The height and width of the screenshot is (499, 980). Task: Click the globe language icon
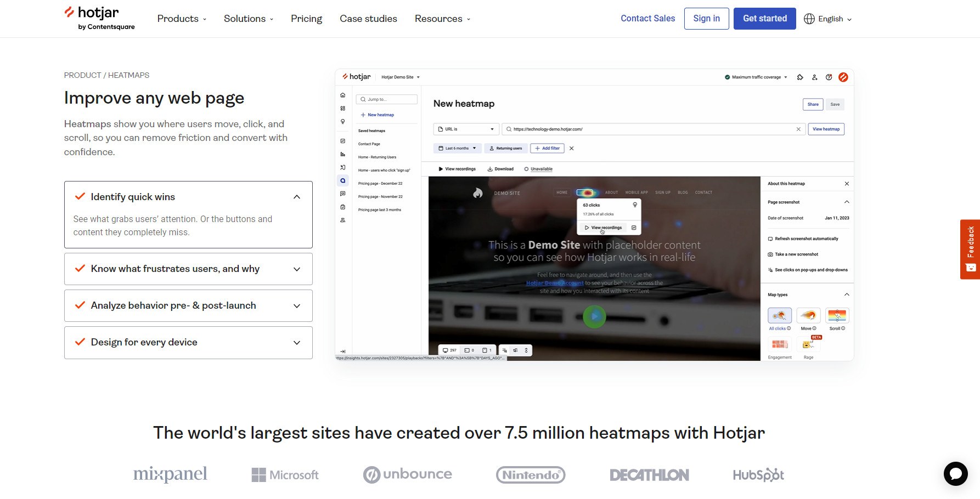coord(809,19)
